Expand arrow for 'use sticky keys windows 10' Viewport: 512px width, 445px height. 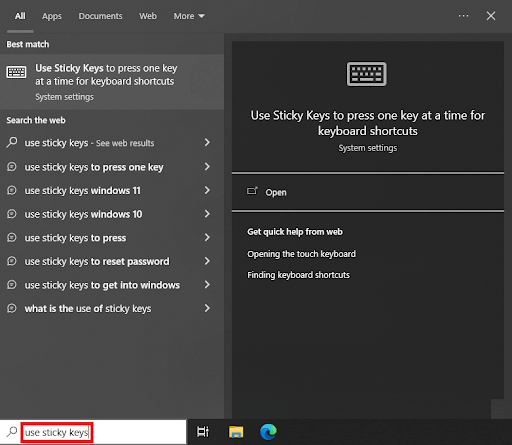point(207,214)
